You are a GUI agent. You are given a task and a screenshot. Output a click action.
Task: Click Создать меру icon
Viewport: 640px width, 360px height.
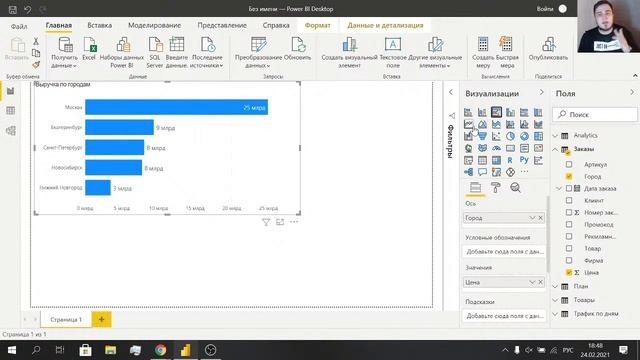click(x=483, y=52)
